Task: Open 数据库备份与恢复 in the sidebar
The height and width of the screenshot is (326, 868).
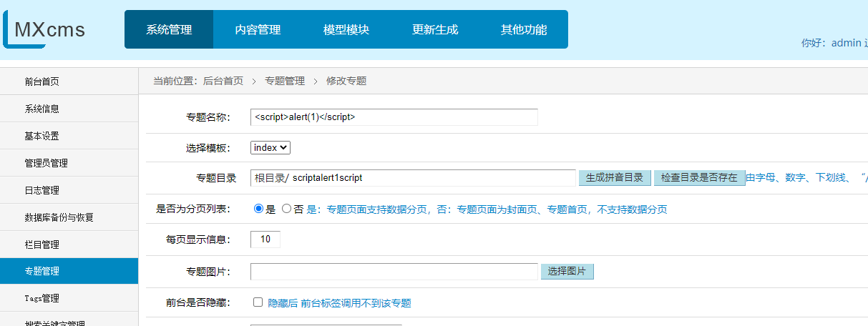Action: [69, 217]
